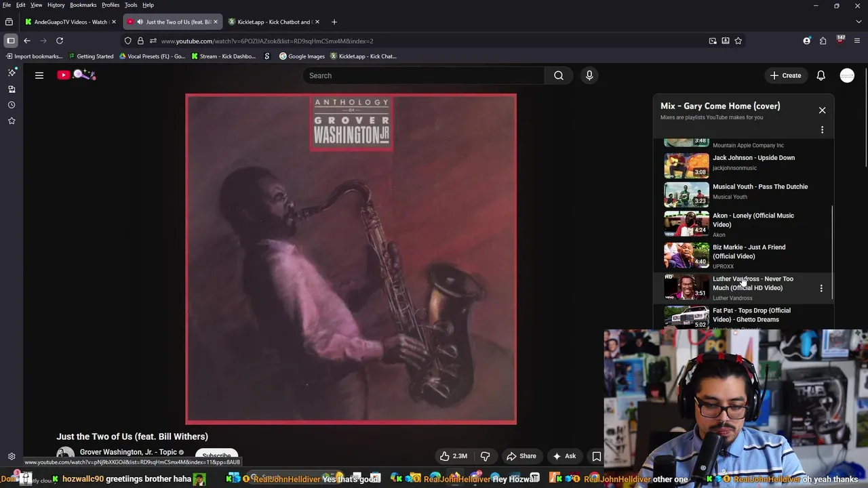Open Vocal Presets (FL) bookmark
This screenshot has width=868, height=488.
pos(152,56)
